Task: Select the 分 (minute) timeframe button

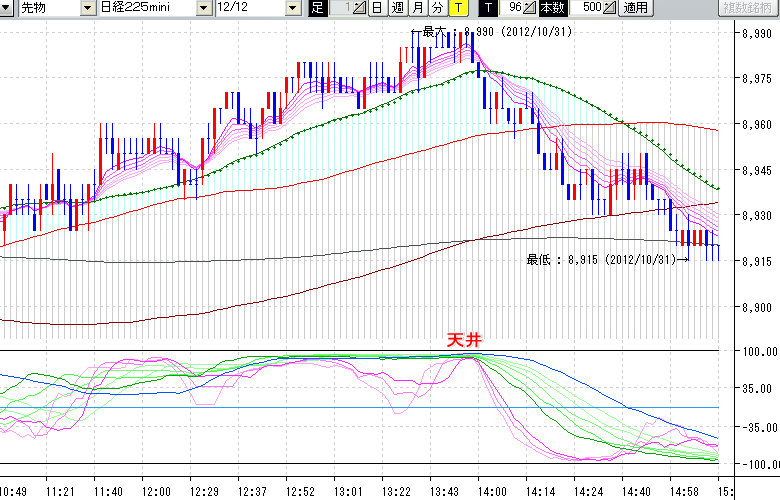Action: [x=437, y=8]
